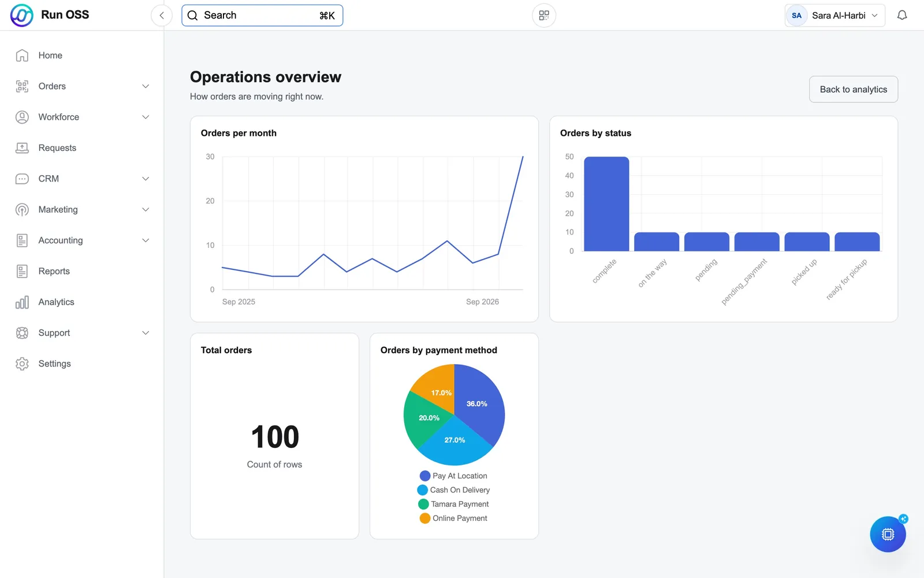Click the Settings gear icon
The image size is (924, 578).
pyautogui.click(x=22, y=364)
